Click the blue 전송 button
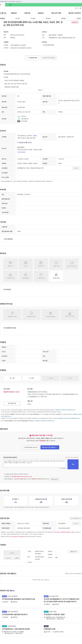 (73, 464)
